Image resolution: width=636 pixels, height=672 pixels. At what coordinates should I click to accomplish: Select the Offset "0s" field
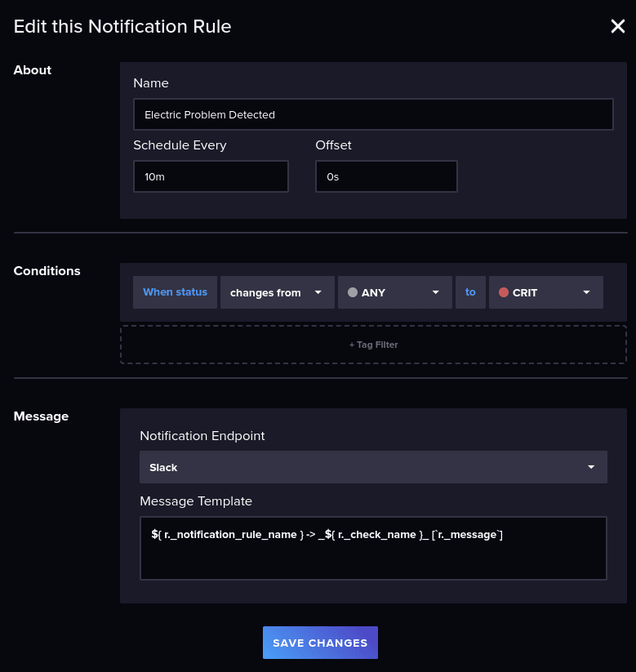(x=386, y=176)
